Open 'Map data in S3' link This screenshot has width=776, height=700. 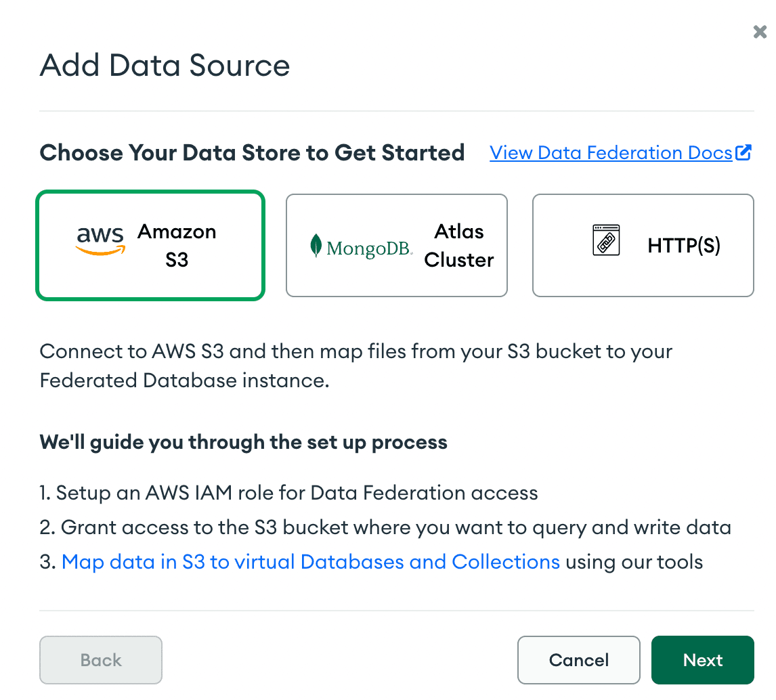click(311, 562)
